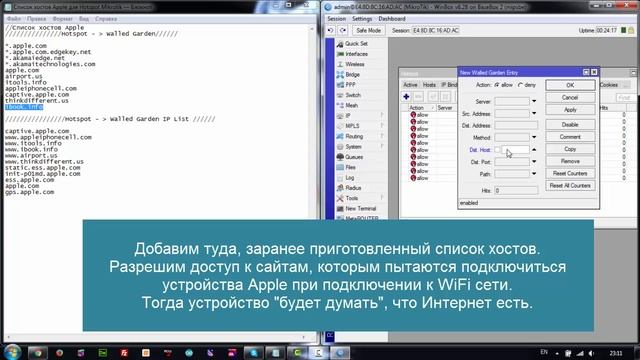The height and width of the screenshot is (360, 640).
Task: Click Cancel in Walled Garden dialog
Action: pos(570,98)
